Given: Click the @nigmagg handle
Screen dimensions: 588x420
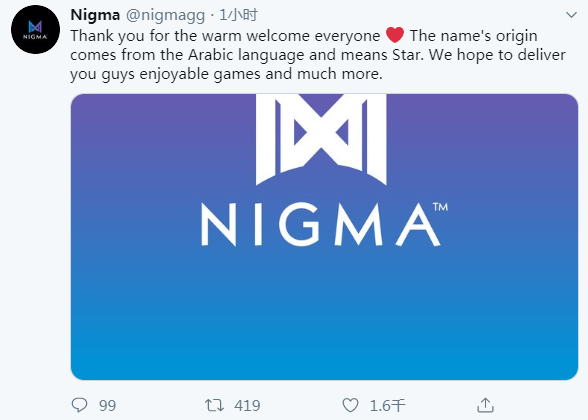Looking at the screenshot, I should (x=165, y=15).
